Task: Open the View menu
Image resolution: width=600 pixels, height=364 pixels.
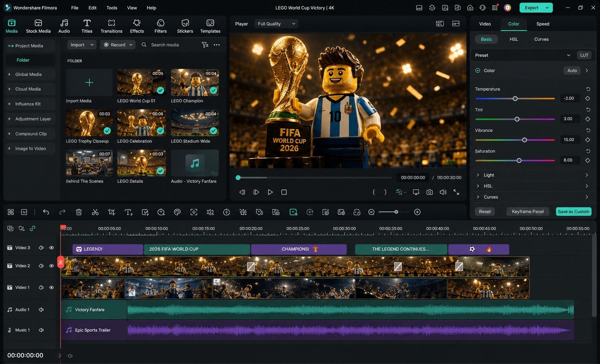Action: (x=132, y=8)
